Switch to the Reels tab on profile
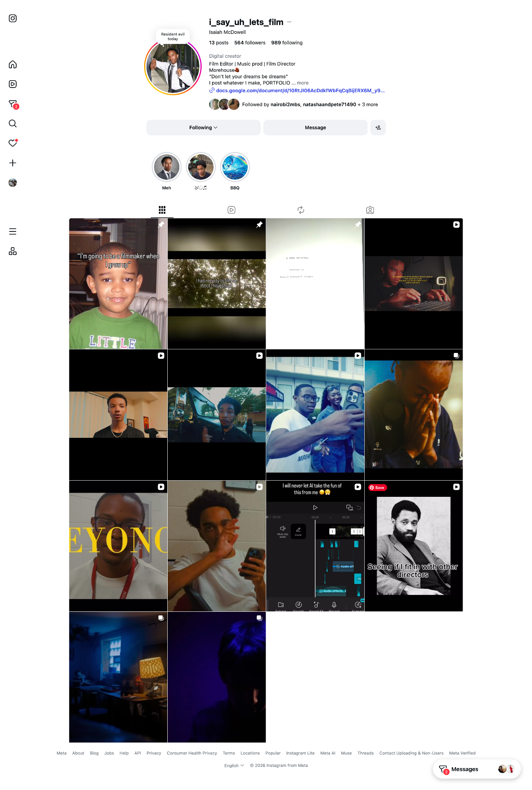The height and width of the screenshot is (790, 532). coord(231,210)
